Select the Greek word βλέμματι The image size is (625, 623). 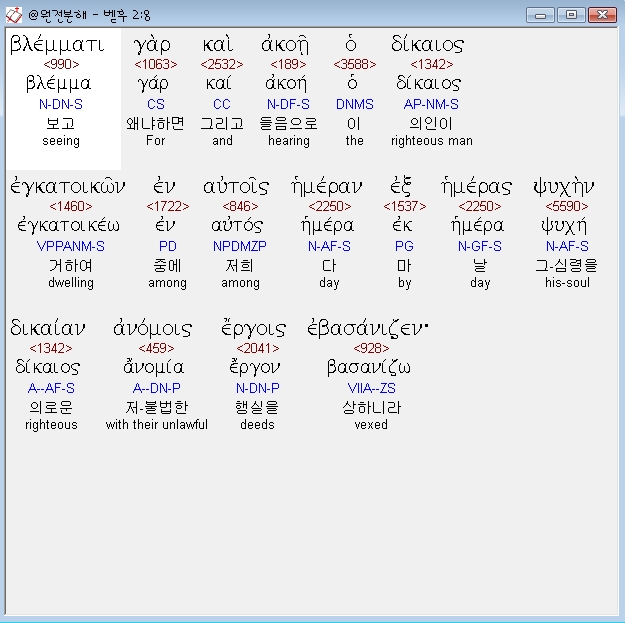pyautogui.click(x=57, y=44)
